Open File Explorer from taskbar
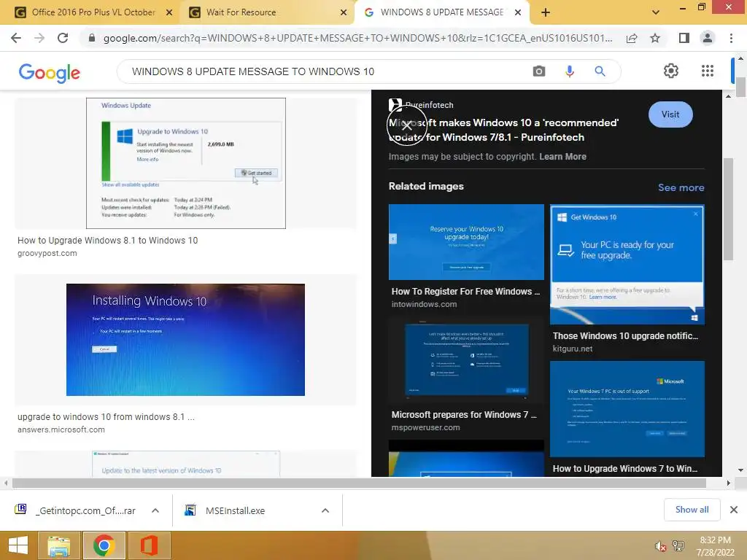This screenshot has width=747, height=560. 58,545
